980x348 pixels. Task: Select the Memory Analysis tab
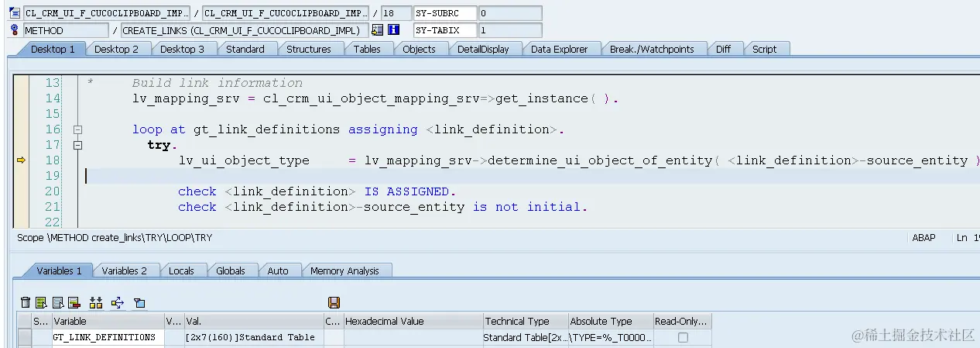tap(344, 270)
